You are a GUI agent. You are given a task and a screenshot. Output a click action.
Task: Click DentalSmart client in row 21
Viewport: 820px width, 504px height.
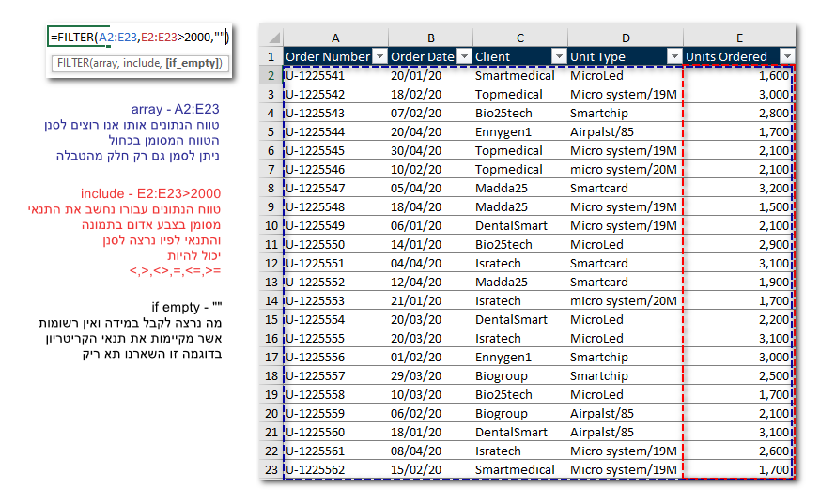pos(519,432)
